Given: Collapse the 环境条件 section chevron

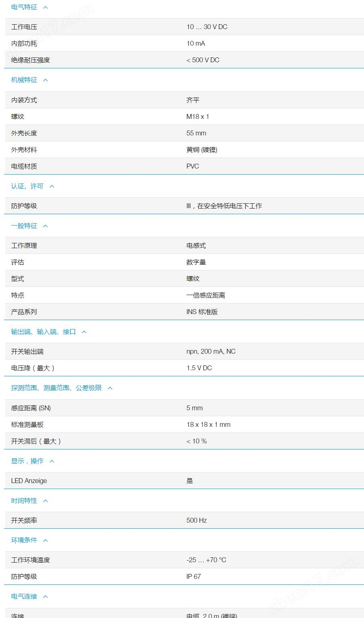Looking at the screenshot, I should pos(45,540).
